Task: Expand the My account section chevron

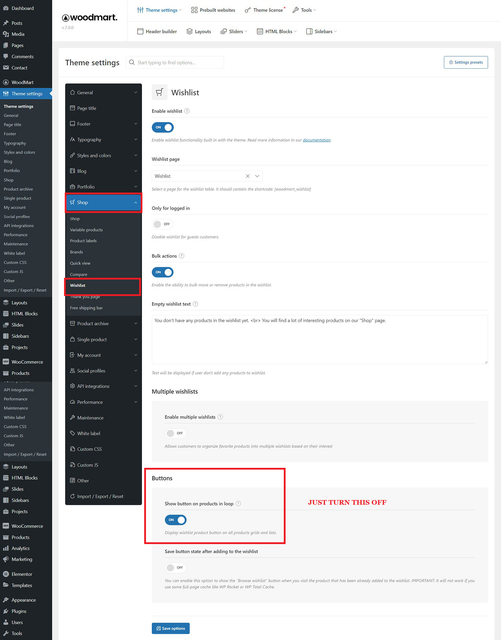Action: (136, 355)
